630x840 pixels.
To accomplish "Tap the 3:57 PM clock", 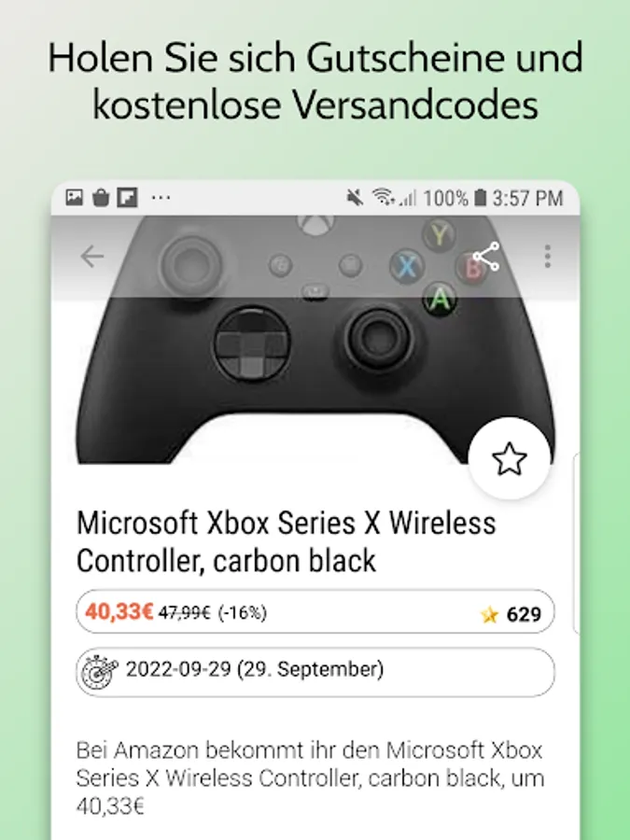I will click(x=527, y=198).
